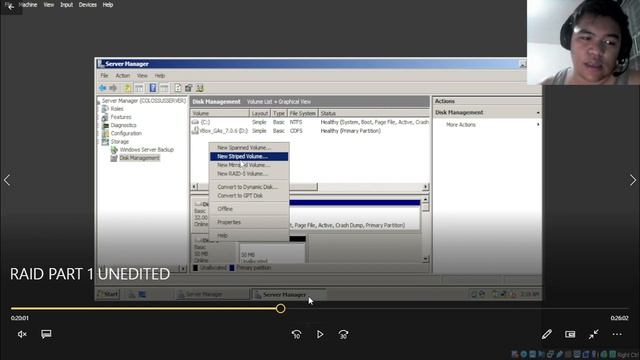Open the VirtualBox View menu
The height and width of the screenshot is (360, 640).
click(x=49, y=5)
